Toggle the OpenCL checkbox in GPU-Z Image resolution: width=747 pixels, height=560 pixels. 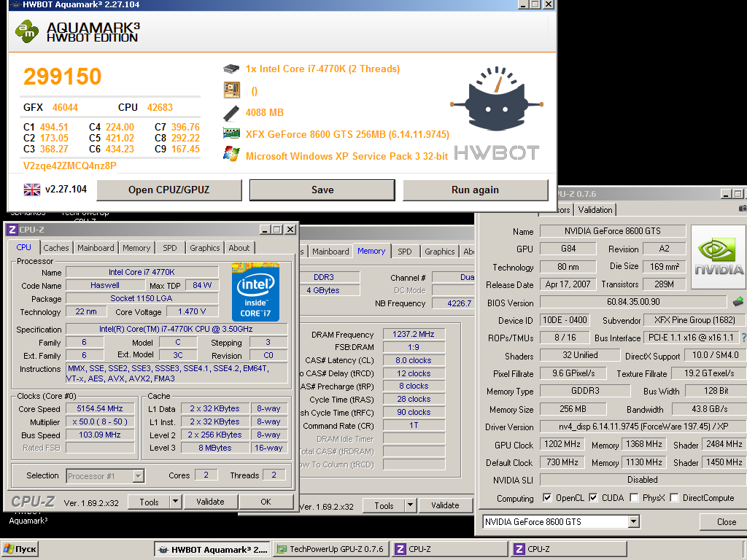coord(547,497)
